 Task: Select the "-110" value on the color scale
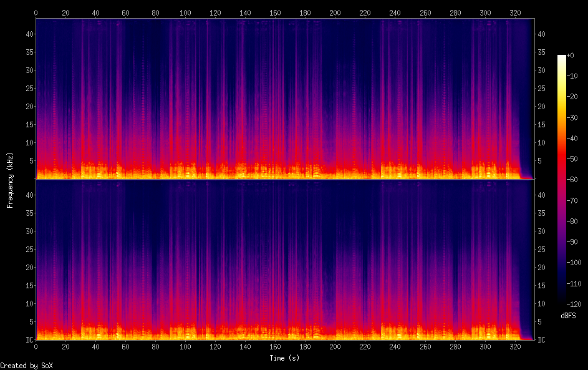tap(574, 283)
